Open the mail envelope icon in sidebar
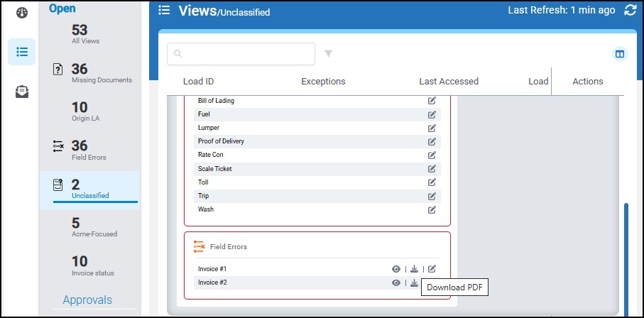The image size is (644, 318). tap(22, 92)
